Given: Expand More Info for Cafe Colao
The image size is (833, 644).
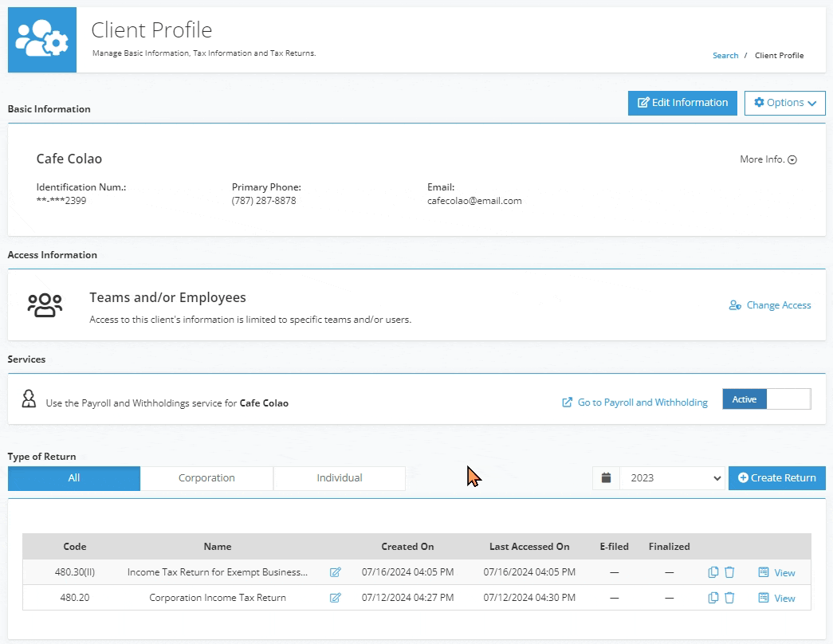Looking at the screenshot, I should (768, 159).
